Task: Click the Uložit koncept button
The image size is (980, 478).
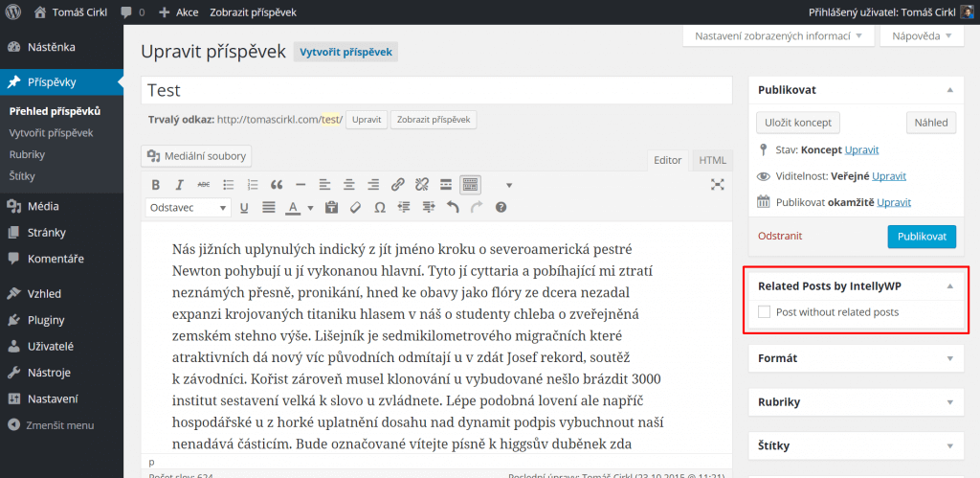Action: [798, 123]
